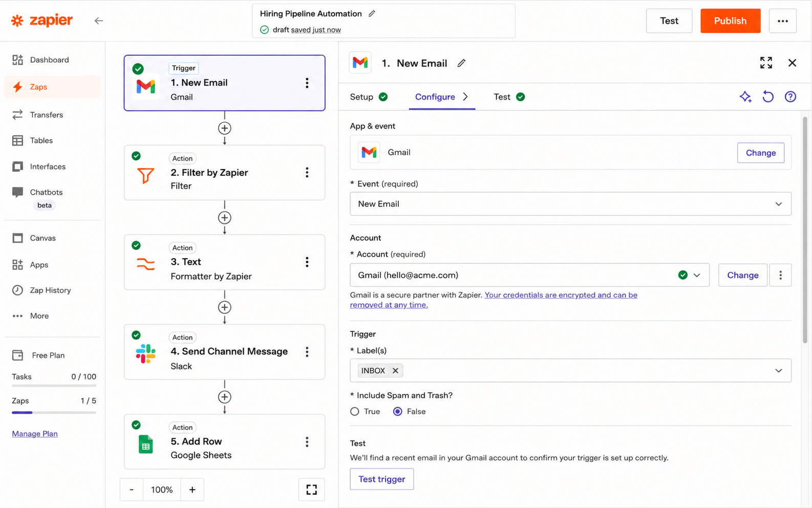This screenshot has width=812, height=508.
Task: Click the Zaps usage progress bar
Action: (54, 412)
